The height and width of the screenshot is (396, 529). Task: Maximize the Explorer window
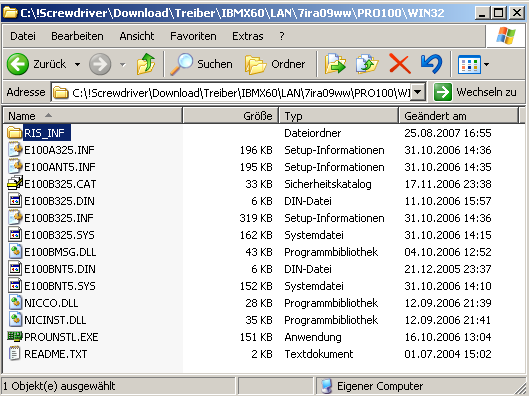tap(499, 13)
